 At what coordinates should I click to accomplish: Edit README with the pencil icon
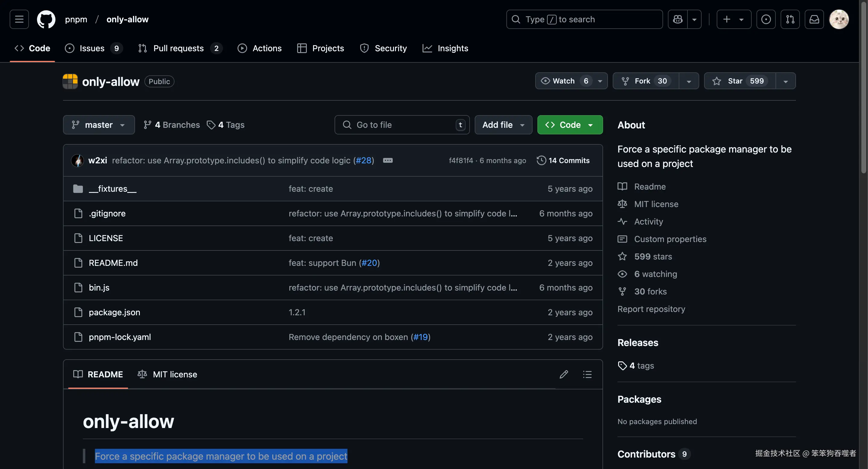click(x=564, y=374)
